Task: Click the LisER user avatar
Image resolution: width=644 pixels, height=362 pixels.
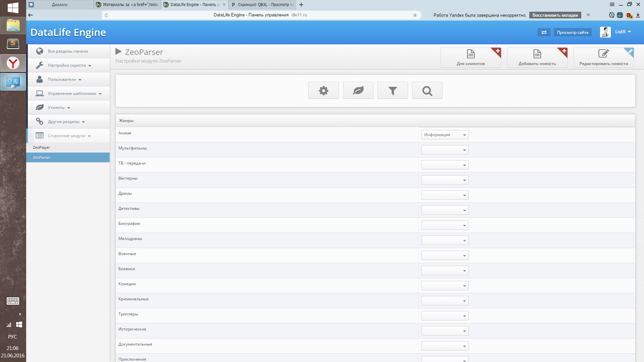Action: (x=605, y=32)
